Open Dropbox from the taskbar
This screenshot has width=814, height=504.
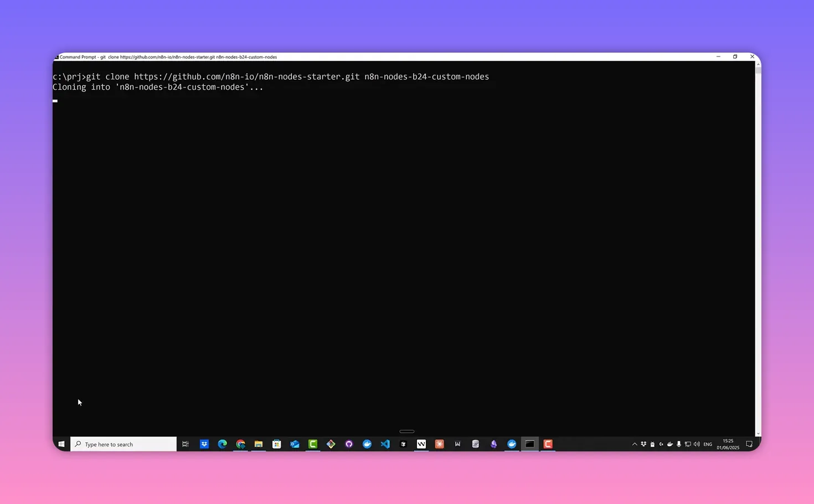click(x=204, y=444)
